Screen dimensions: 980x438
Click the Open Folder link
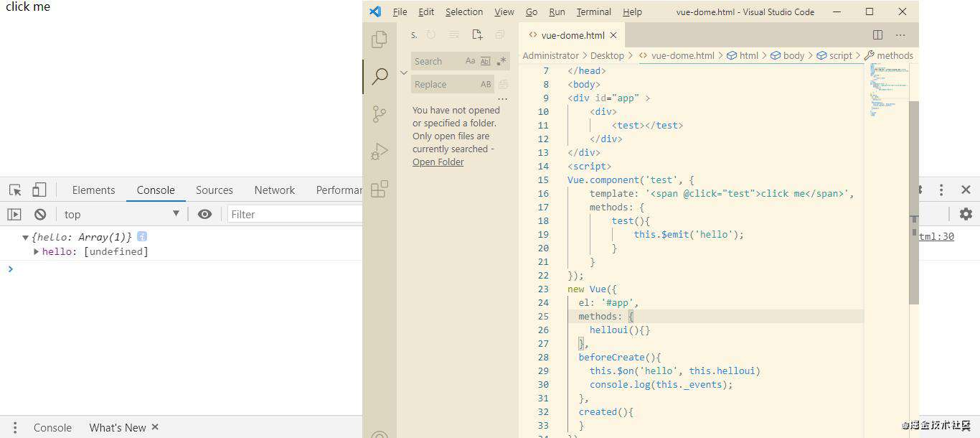click(438, 162)
